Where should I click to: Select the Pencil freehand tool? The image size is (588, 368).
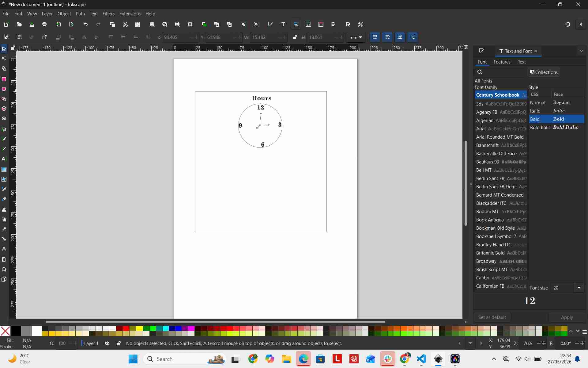point(4,139)
